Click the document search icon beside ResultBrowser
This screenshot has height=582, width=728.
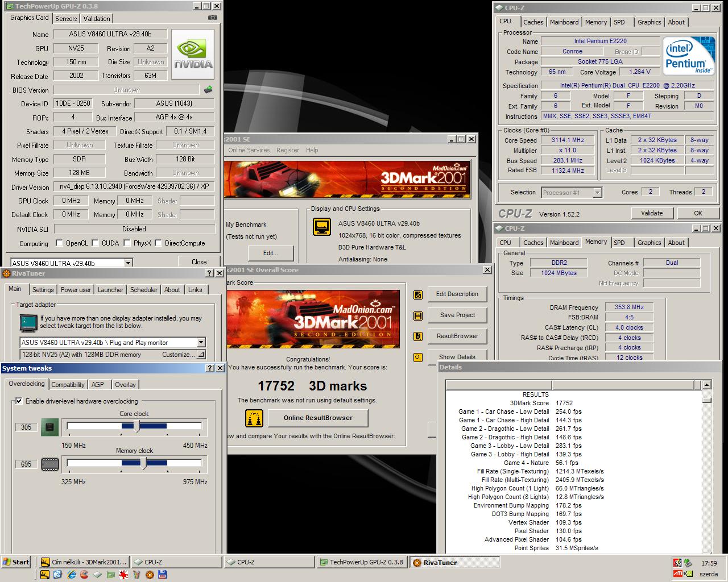pyautogui.click(x=418, y=336)
